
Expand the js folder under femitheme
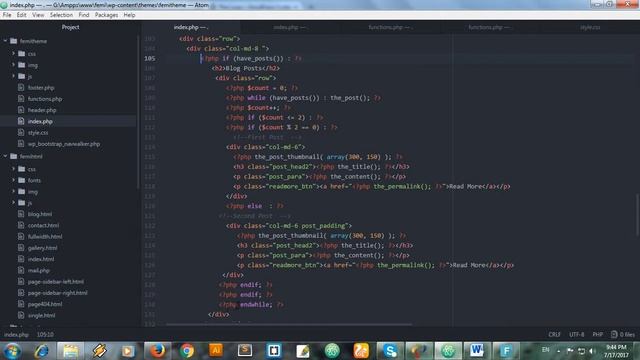13,76
